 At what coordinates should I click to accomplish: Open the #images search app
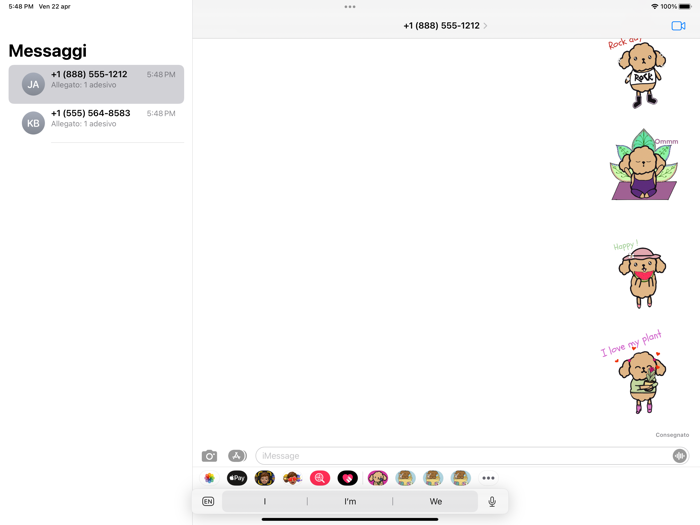[320, 478]
